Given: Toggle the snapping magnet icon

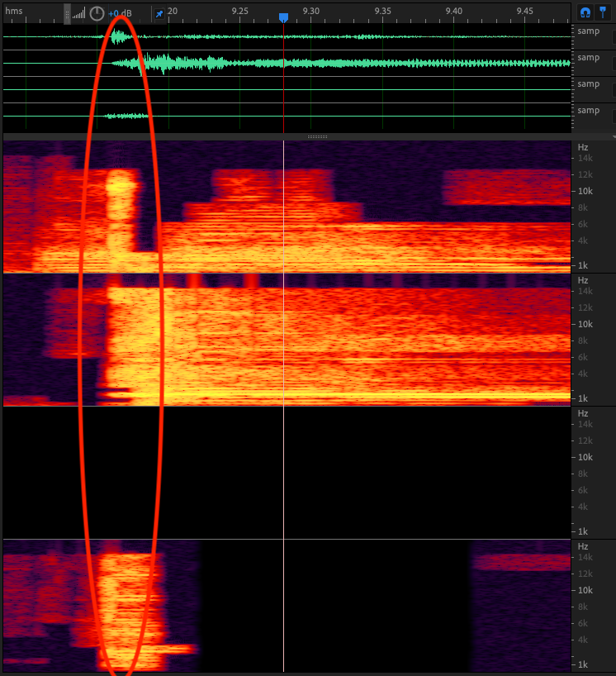Looking at the screenshot, I should [585, 12].
